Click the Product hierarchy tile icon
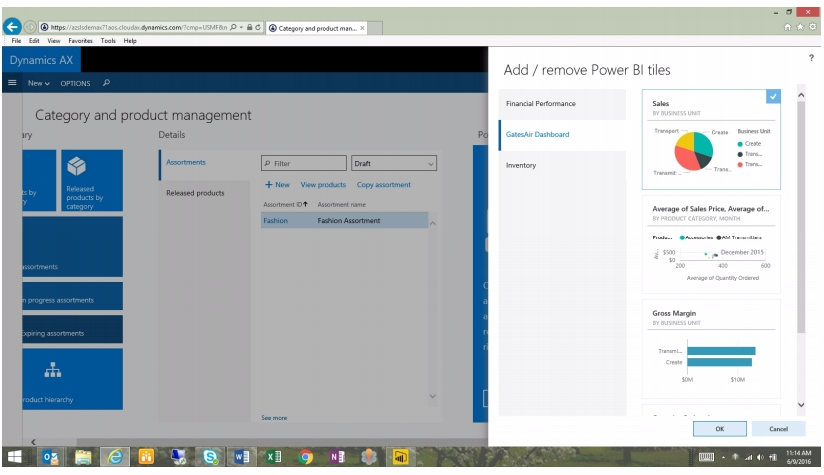824x475 pixels. 52,372
